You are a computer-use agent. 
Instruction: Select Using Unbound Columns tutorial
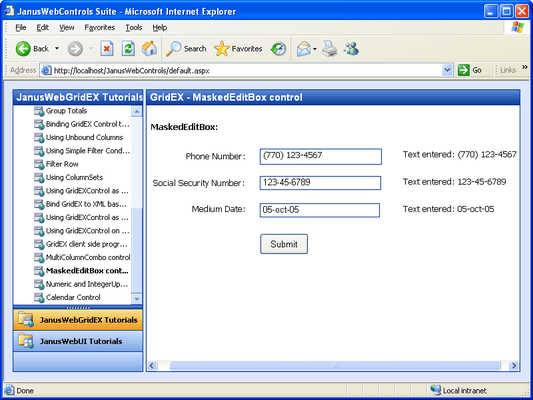point(84,137)
